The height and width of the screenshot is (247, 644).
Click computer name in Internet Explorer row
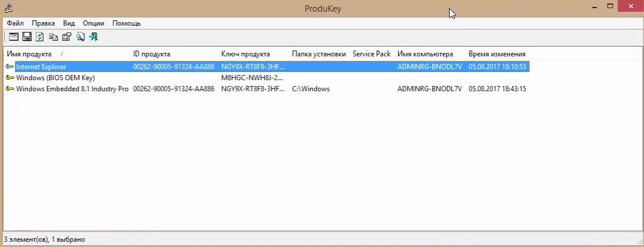(429, 67)
